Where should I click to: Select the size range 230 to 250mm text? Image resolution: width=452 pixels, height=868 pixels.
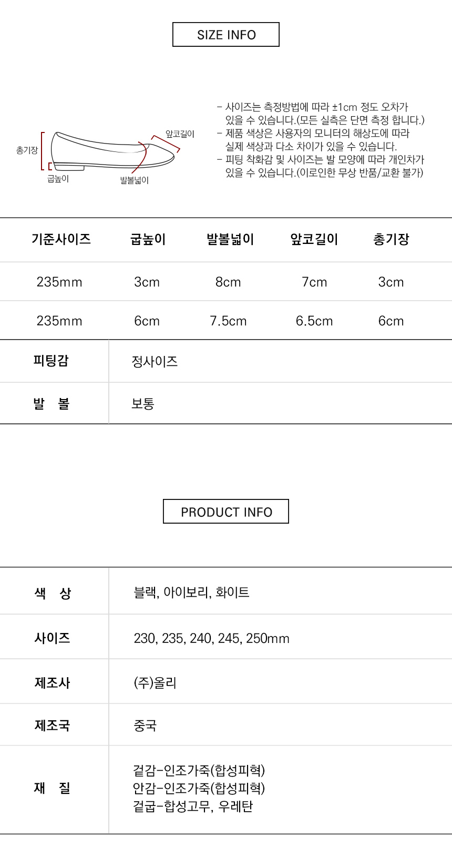pyautogui.click(x=211, y=638)
